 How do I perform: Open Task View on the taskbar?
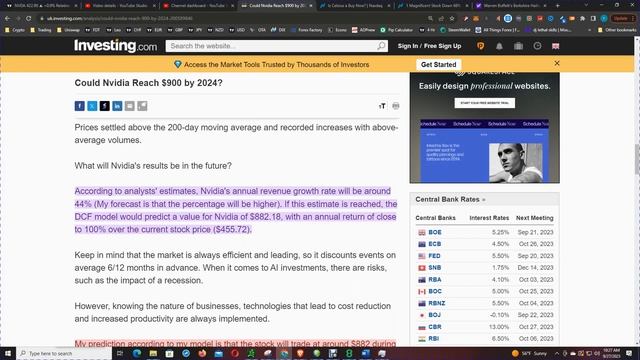(x=120, y=353)
